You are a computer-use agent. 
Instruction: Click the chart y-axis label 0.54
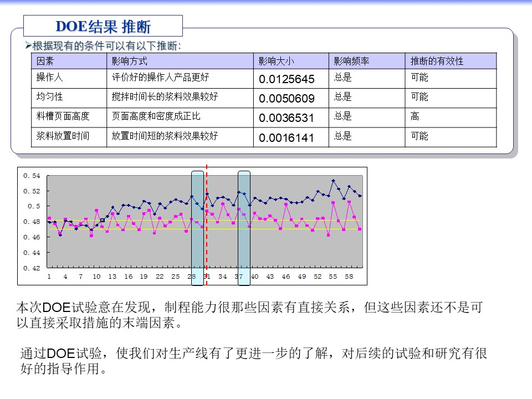pyautogui.click(x=32, y=176)
